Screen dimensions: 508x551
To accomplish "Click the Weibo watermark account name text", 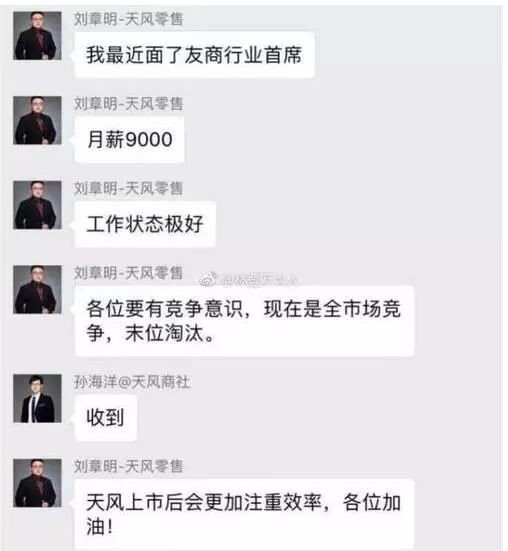I will pos(260,280).
